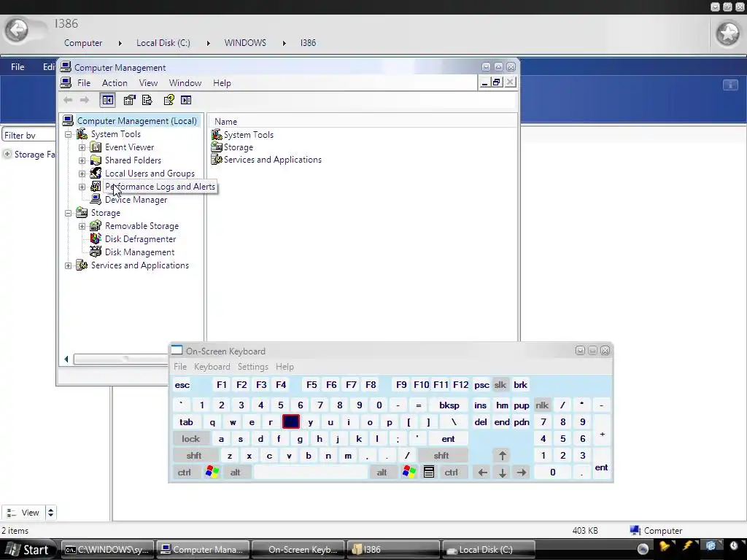
Task: Click the tab key on on-screen keyboard
Action: point(186,422)
